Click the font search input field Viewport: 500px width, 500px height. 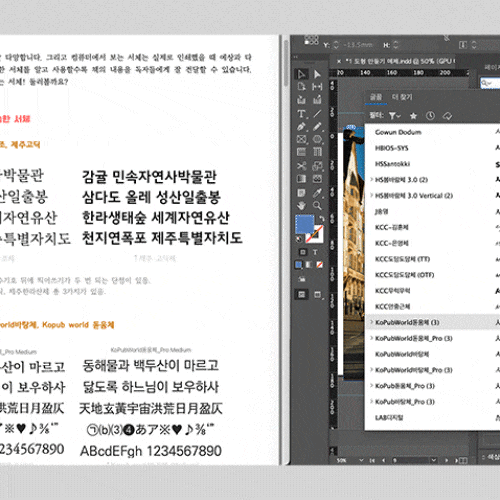[490, 83]
